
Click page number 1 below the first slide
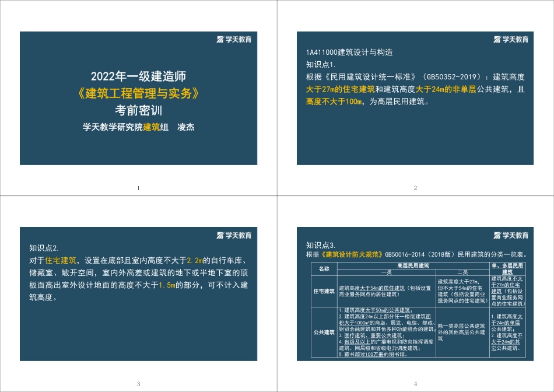point(138,188)
